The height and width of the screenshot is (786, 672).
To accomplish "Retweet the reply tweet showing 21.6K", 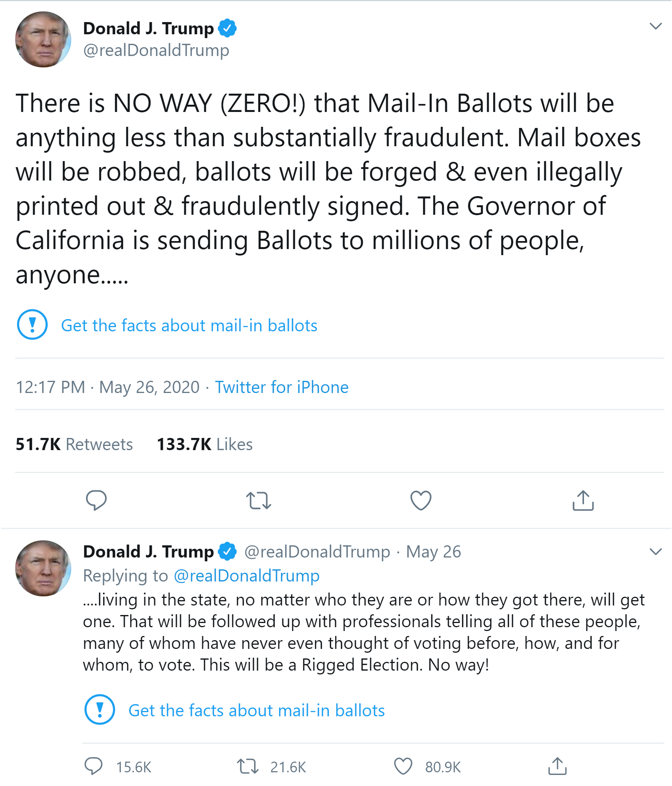I will coord(248,766).
